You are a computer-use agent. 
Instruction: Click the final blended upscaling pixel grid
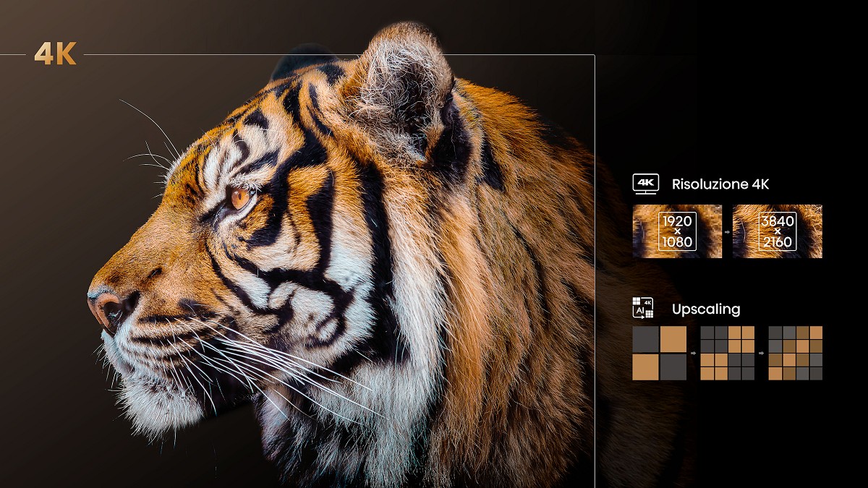point(796,353)
